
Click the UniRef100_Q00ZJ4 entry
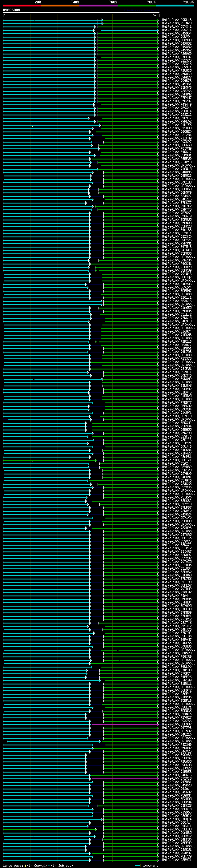click(177, 30)
